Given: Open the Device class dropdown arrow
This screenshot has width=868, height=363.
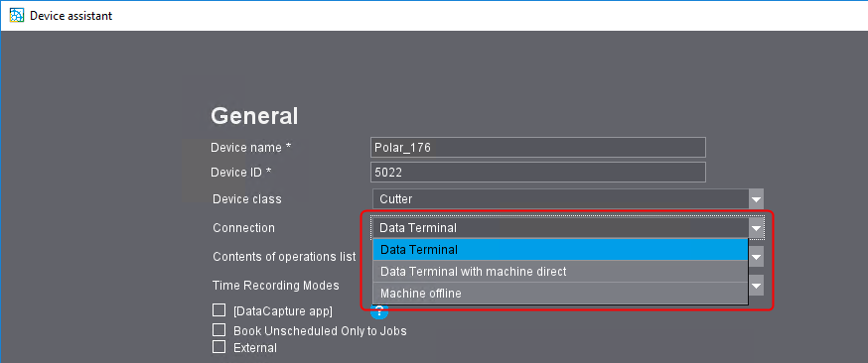Looking at the screenshot, I should click(756, 199).
